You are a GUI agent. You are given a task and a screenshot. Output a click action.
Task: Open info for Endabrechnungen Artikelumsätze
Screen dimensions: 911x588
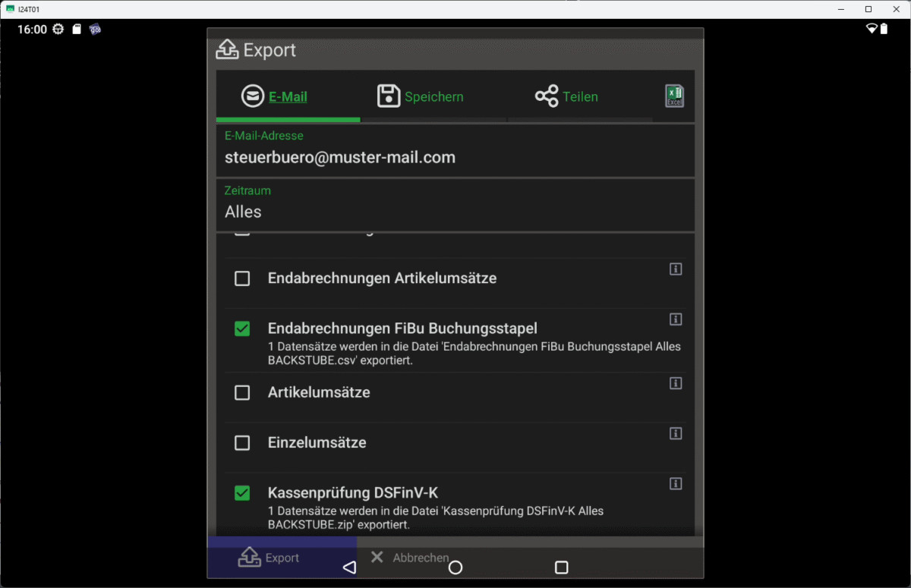coord(676,269)
